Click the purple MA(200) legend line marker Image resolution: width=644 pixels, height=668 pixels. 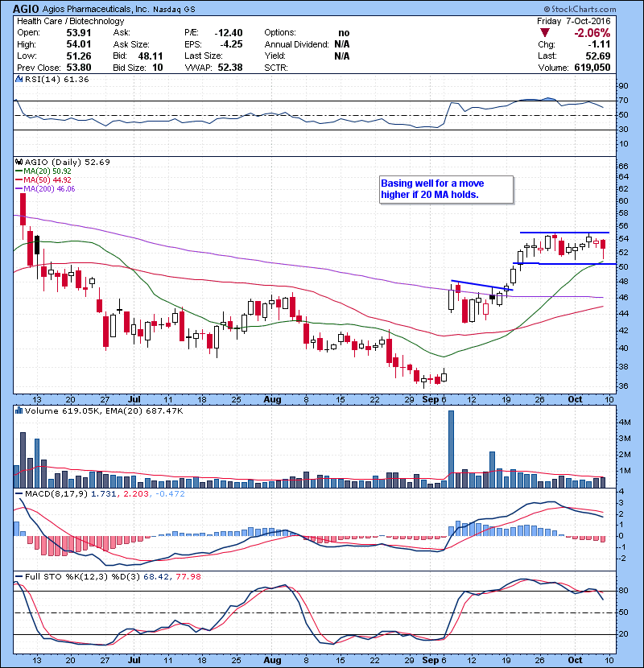19,189
